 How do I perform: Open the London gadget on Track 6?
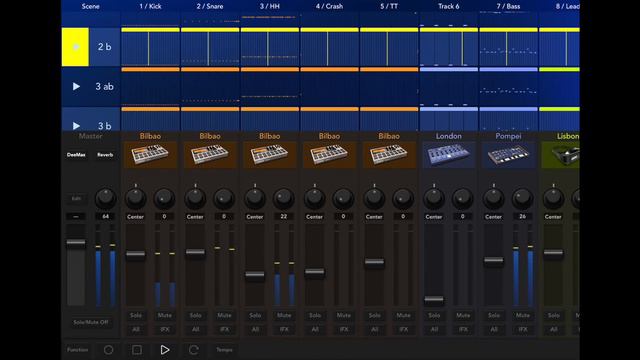click(448, 155)
